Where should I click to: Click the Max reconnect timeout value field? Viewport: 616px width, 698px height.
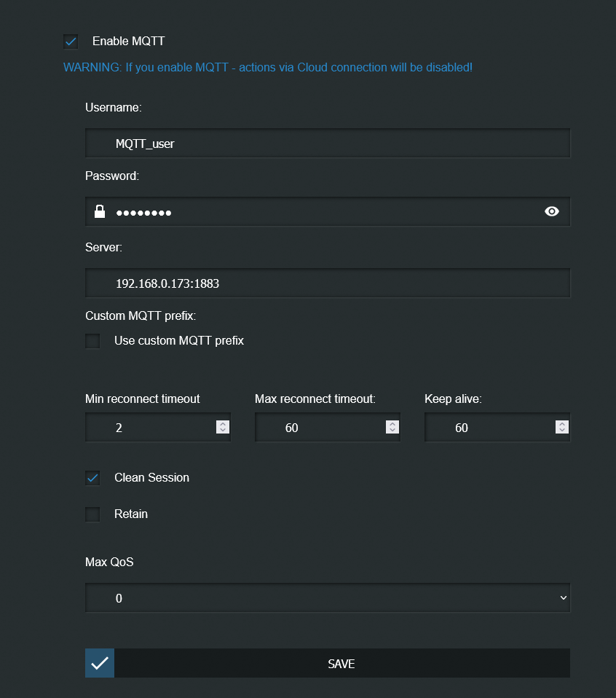(318, 428)
